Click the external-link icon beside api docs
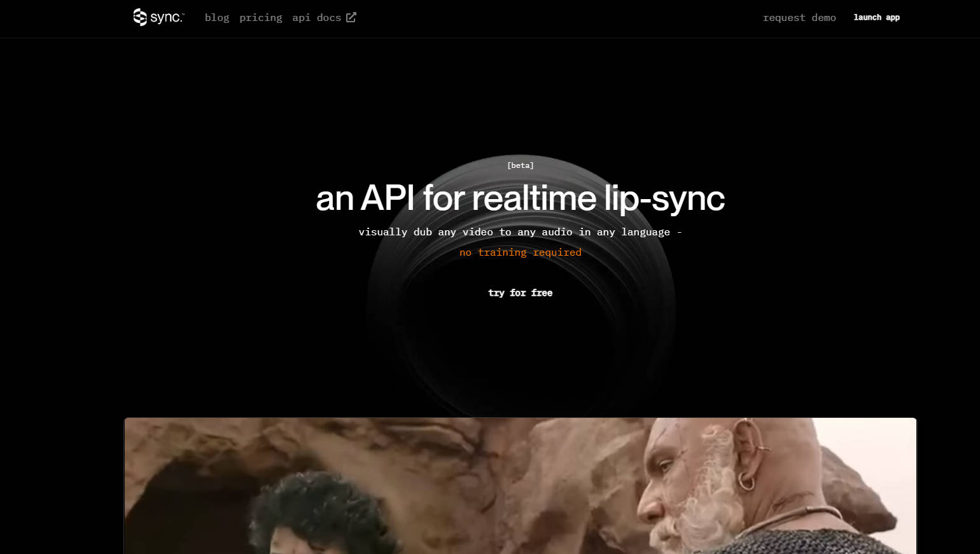The width and height of the screenshot is (980, 554). click(351, 17)
